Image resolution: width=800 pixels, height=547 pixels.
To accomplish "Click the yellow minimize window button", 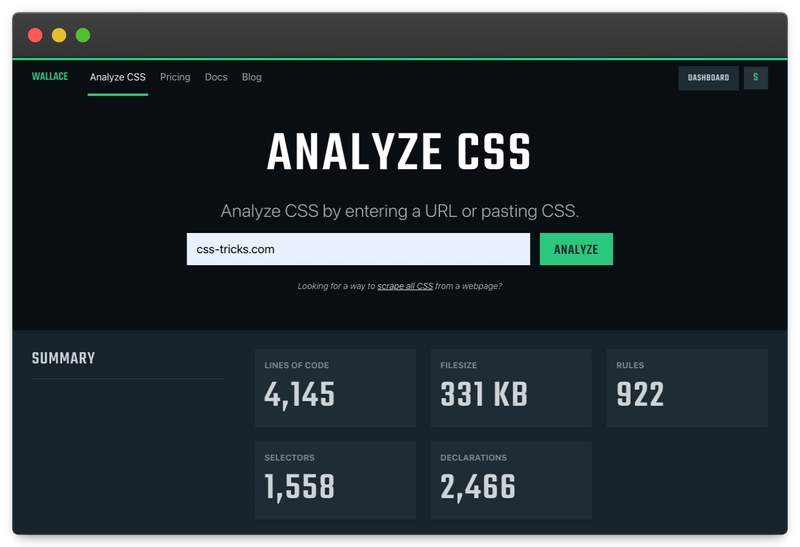I will tap(59, 35).
